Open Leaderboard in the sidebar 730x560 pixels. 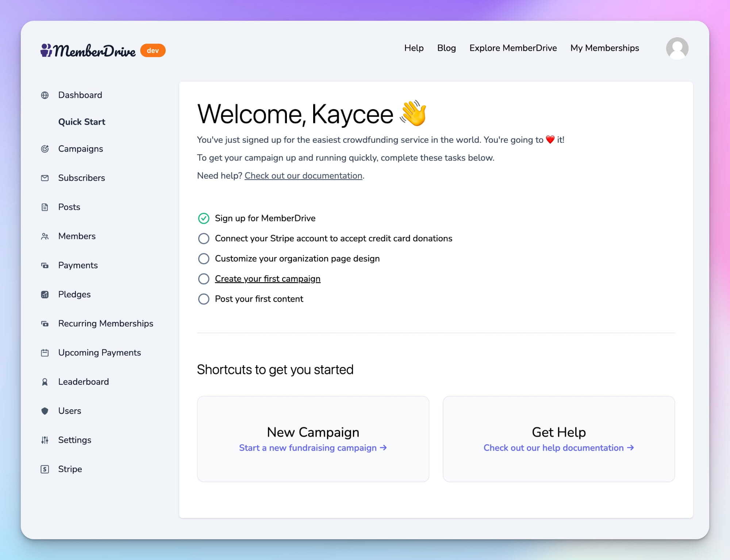[84, 382]
